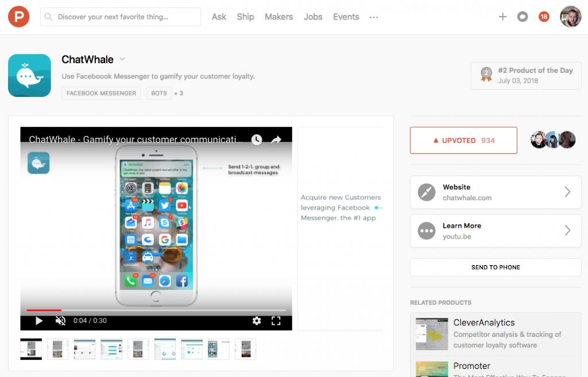Screen dimensions: 588x377
Task: Select the sixth gallery thumbnail
Action: coord(165,349)
